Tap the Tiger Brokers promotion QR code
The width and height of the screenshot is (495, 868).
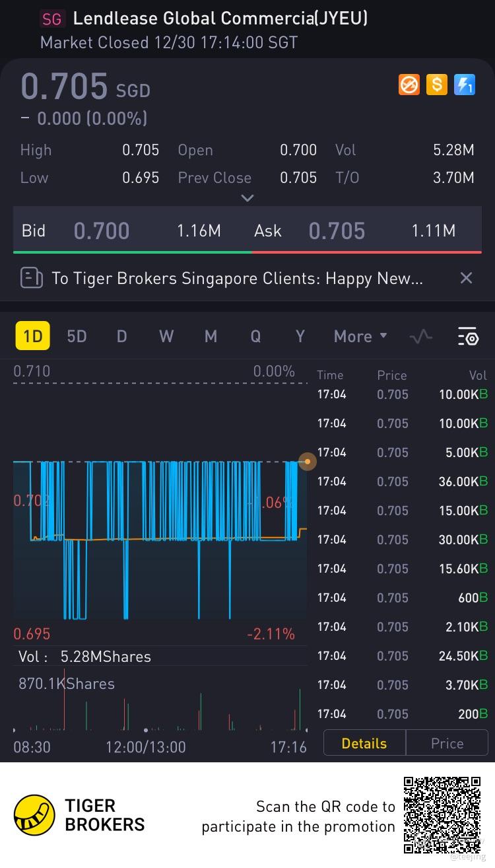coord(442,815)
